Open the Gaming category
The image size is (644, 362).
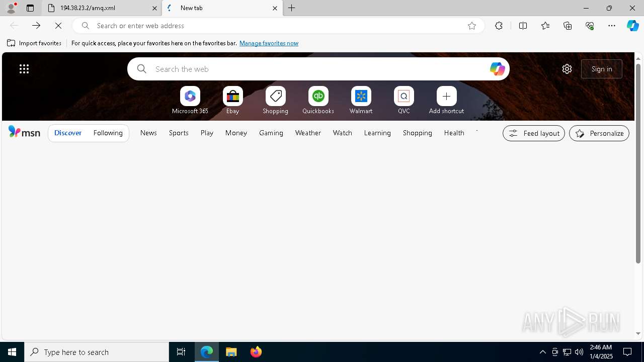(x=271, y=133)
